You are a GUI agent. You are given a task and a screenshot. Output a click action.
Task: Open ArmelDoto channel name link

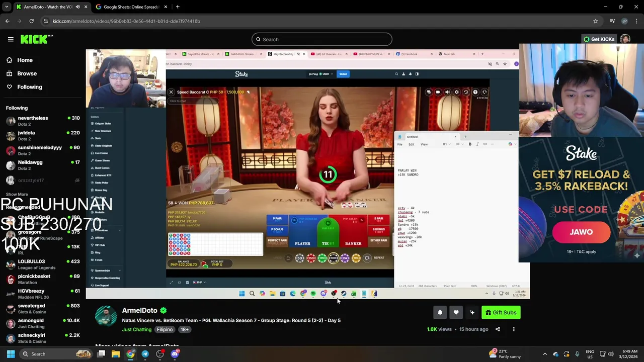(139, 311)
